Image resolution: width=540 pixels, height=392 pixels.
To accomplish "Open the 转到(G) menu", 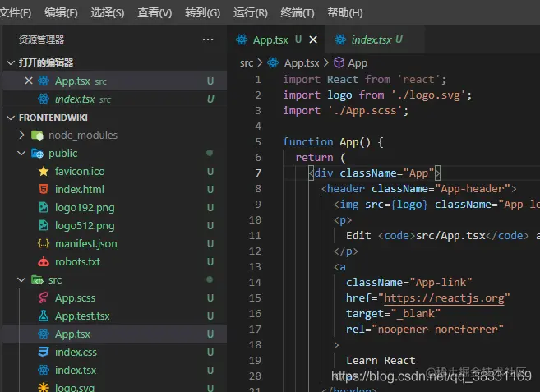I will (202, 13).
